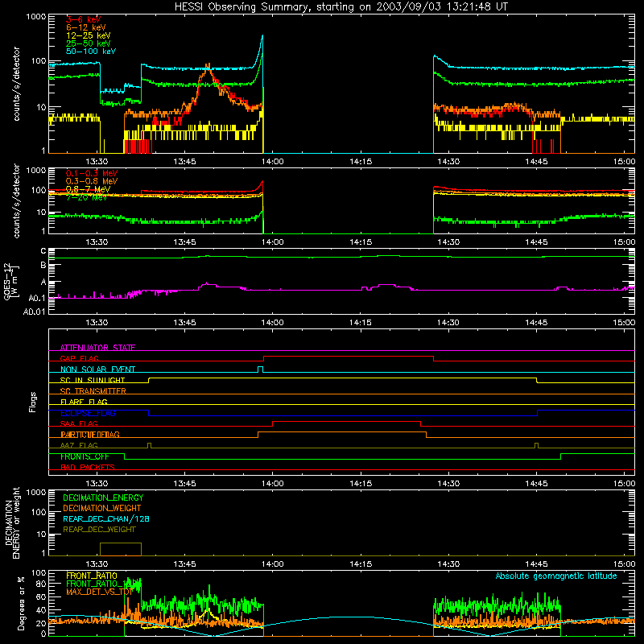Click the REAR_DEC_WEIGHT legend label
Image resolution: width=644 pixels, height=644 pixels.
(x=99, y=530)
